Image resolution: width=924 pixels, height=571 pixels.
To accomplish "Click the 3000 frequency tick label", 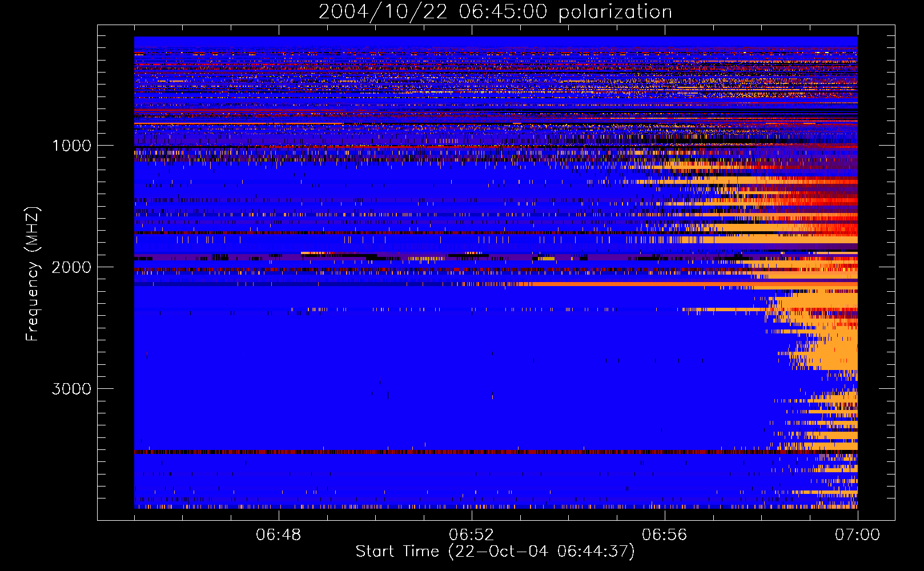I will [x=71, y=389].
